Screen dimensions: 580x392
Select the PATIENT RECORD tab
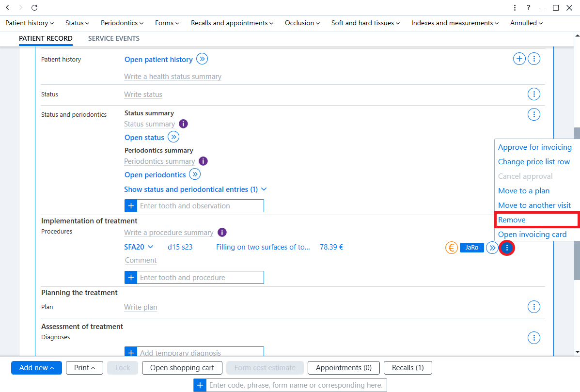click(46, 38)
